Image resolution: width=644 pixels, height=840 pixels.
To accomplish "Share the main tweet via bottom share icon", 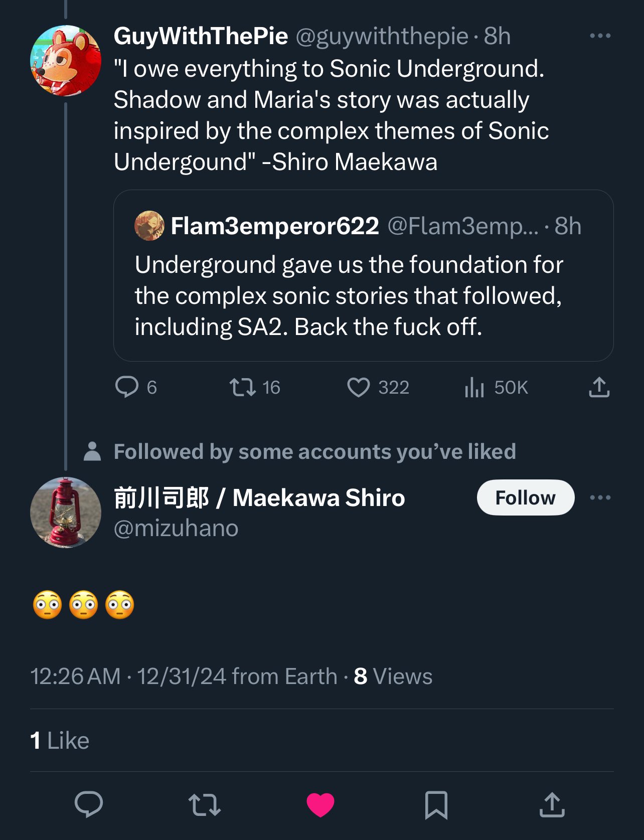I will click(x=552, y=804).
